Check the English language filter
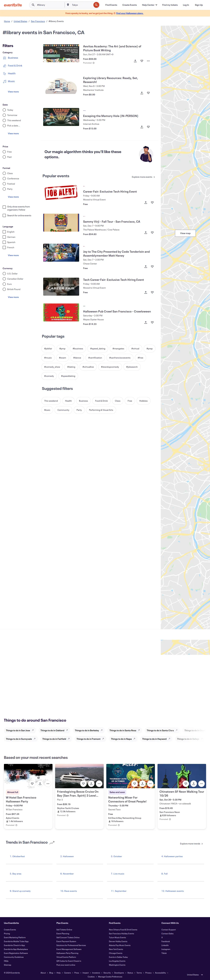 4,232
